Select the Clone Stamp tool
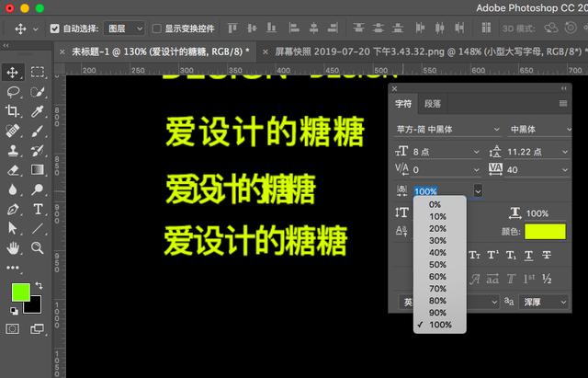 coord(13,150)
